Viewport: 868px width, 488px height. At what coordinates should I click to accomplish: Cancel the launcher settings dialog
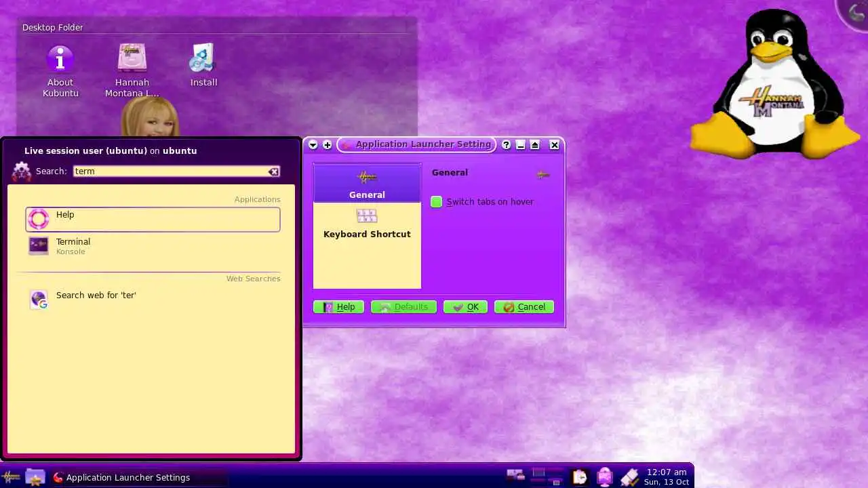click(524, 307)
